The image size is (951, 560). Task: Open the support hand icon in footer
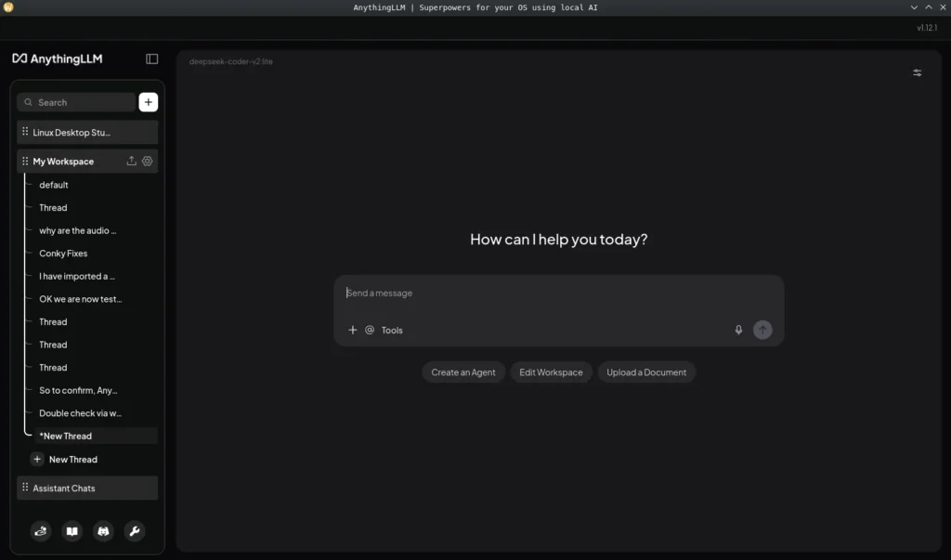[41, 531]
